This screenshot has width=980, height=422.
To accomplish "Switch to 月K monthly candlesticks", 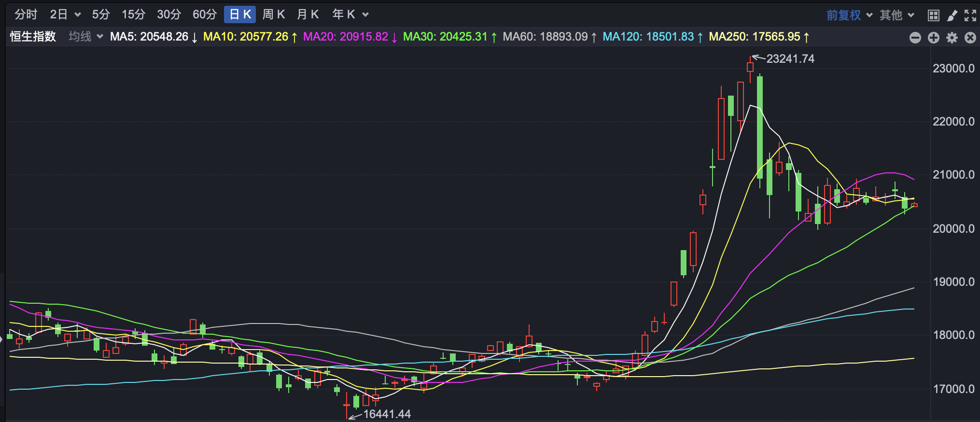I will (x=308, y=14).
